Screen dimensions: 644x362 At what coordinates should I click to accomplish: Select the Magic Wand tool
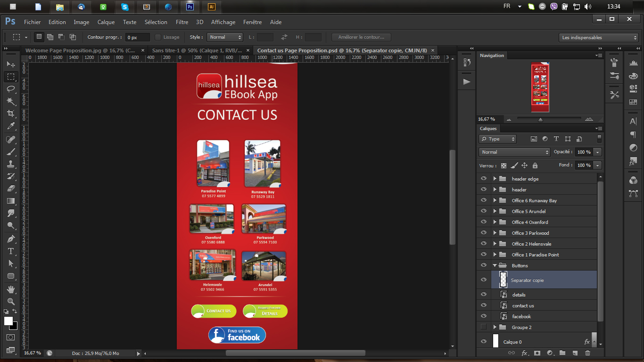(11, 101)
